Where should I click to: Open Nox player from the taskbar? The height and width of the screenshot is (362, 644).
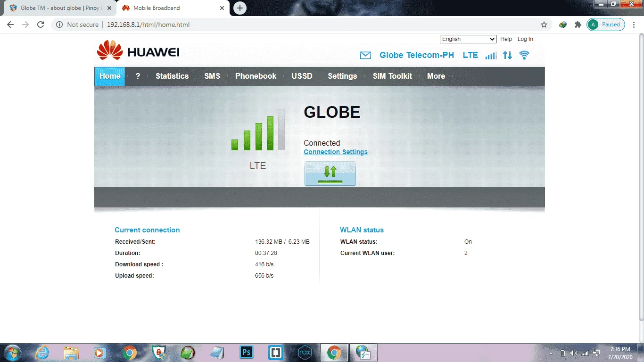(x=305, y=353)
